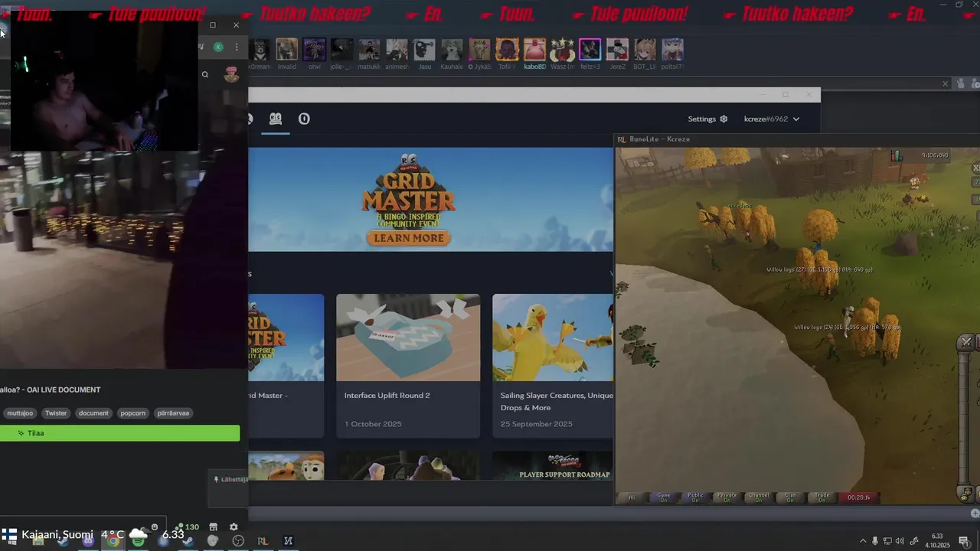980x551 pixels.
Task: Expand the kcreze#6962 account dropdown
Action: [772, 119]
